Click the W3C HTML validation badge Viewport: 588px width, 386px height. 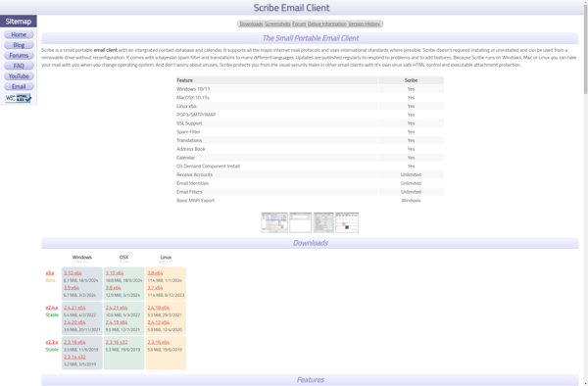tap(18, 98)
